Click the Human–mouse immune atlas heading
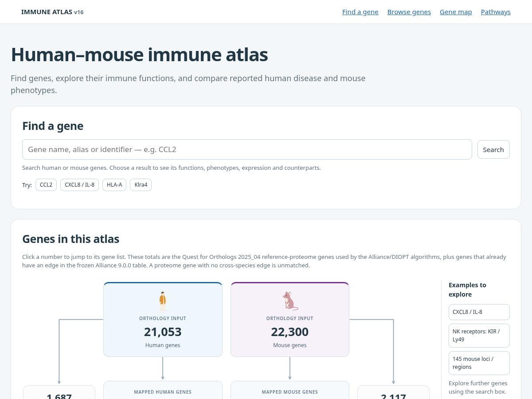The height and width of the screenshot is (399, 532). [139, 55]
